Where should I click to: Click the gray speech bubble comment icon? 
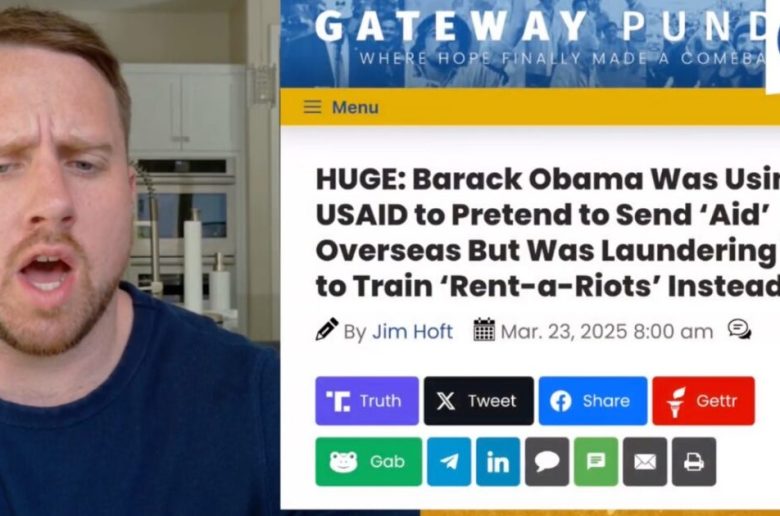click(547, 462)
